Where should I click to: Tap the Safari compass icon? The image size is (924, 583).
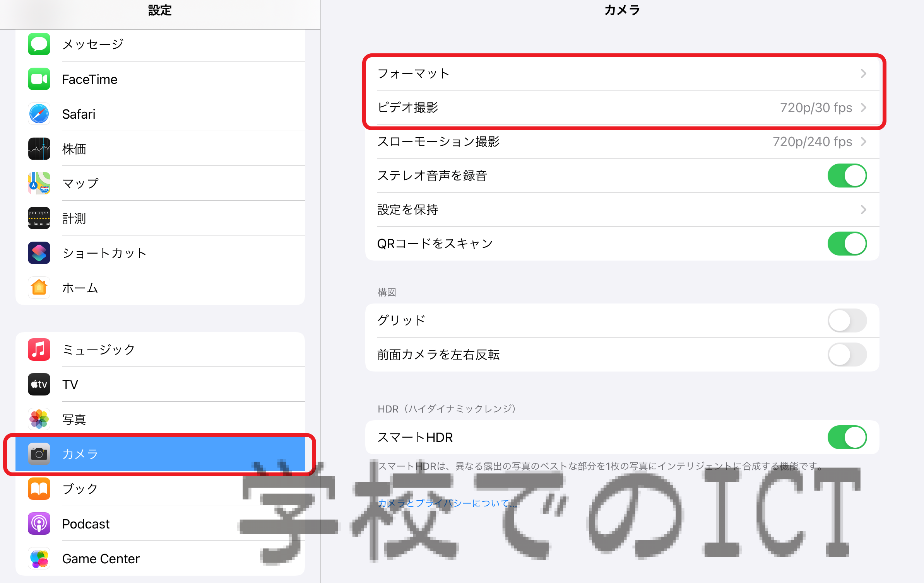[39, 114]
